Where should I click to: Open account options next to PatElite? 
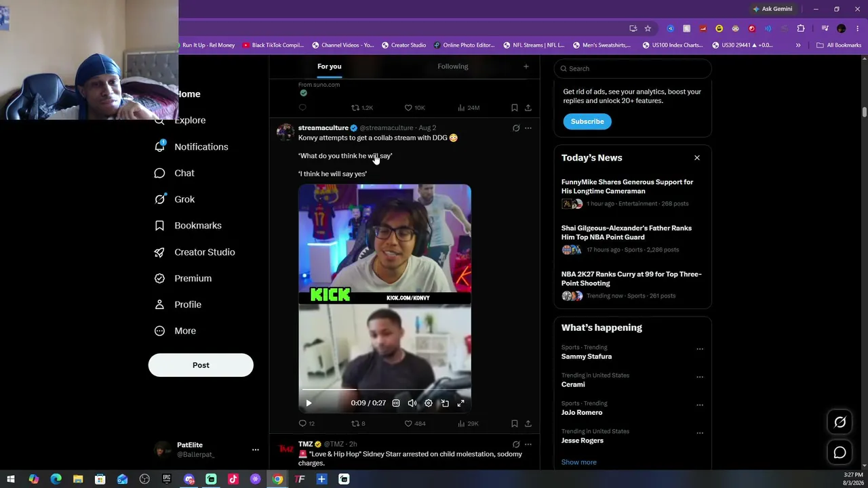pos(255,450)
